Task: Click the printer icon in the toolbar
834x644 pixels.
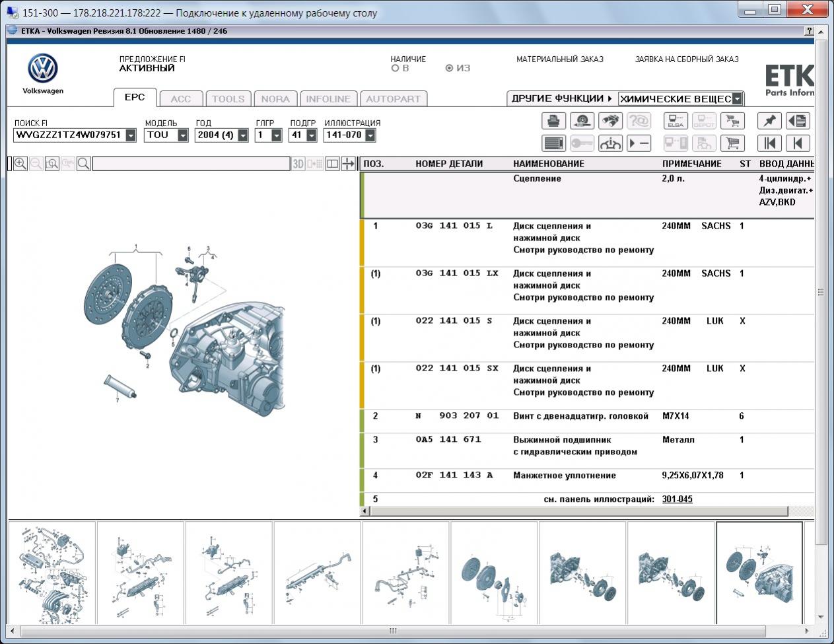Action: [553, 121]
